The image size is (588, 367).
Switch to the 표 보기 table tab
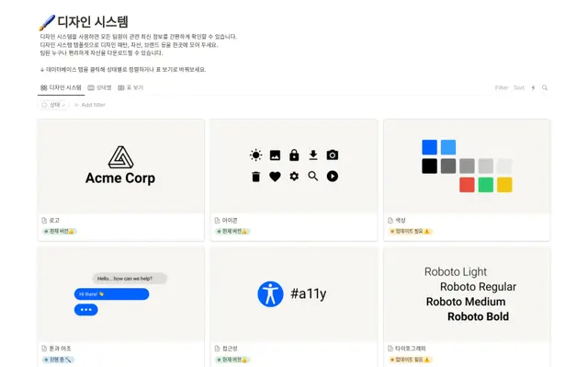coord(130,87)
